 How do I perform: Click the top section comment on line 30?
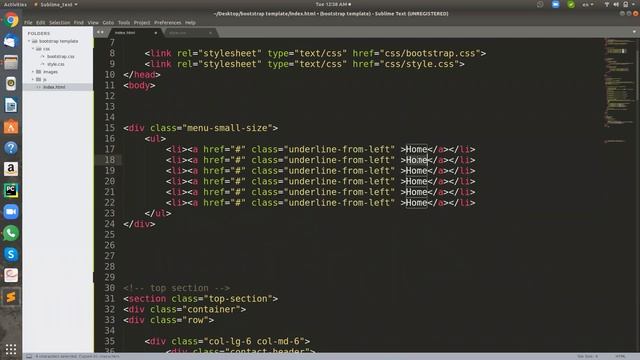coord(177,288)
